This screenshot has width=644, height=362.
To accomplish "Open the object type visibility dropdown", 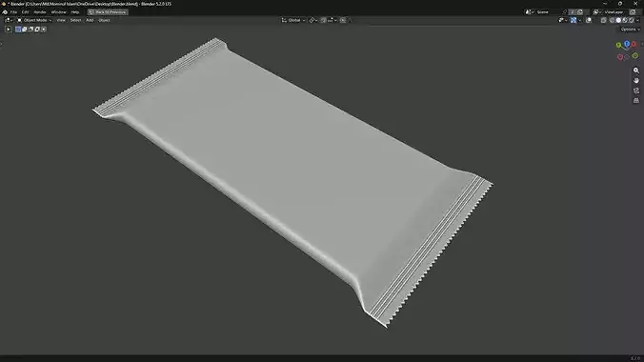I will (x=563, y=20).
